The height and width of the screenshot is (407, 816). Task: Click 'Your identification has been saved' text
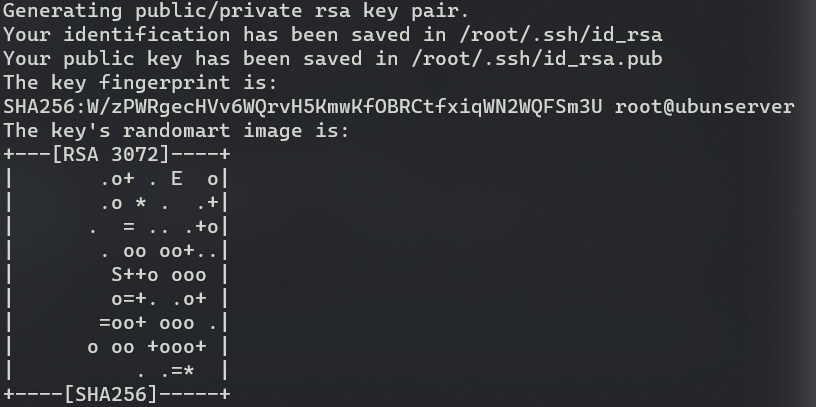pos(207,35)
